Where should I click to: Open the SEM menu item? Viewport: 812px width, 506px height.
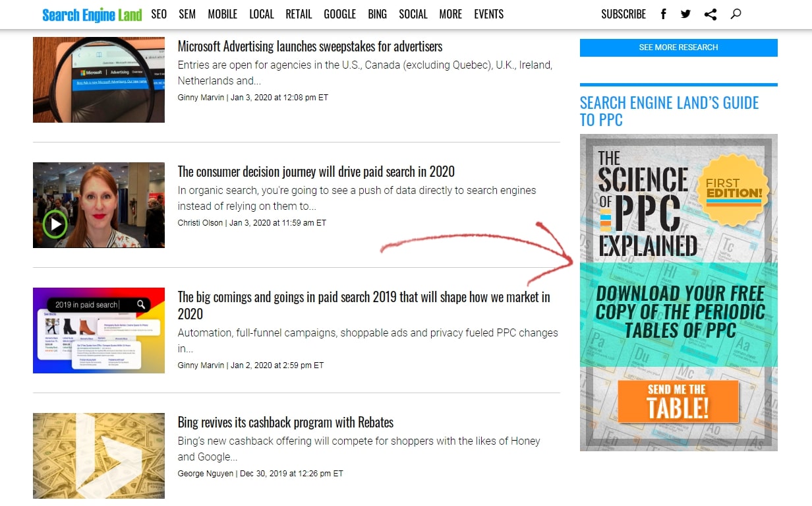coord(187,14)
